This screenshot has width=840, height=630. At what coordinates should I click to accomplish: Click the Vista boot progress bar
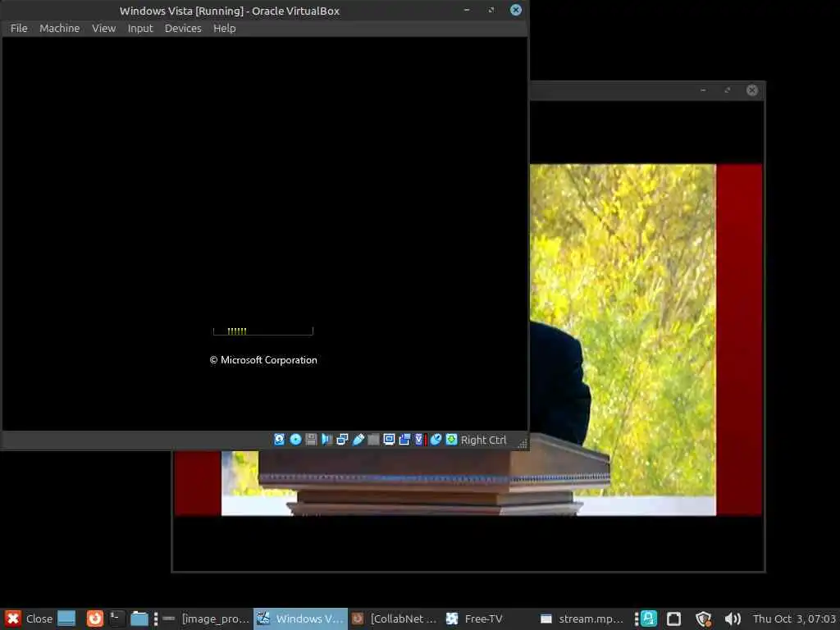[x=263, y=331]
